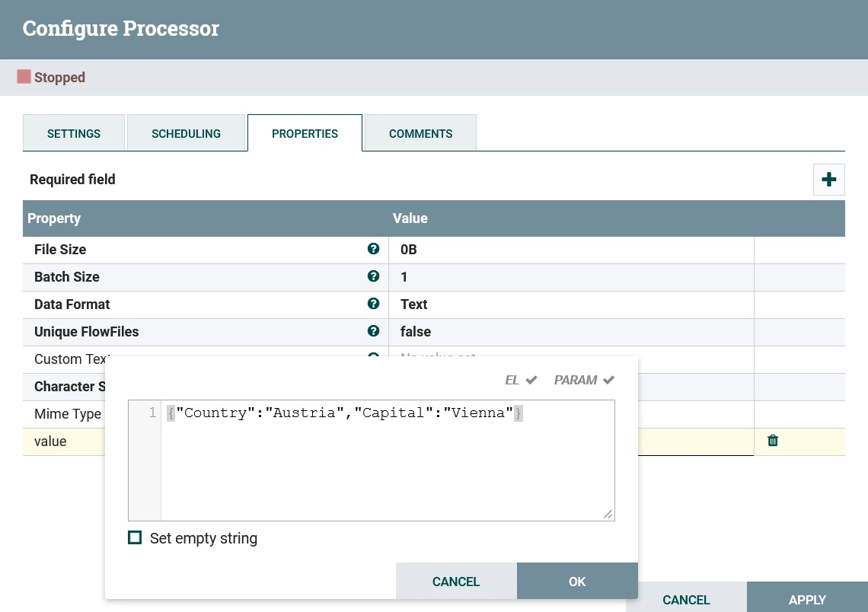The height and width of the screenshot is (612, 868).
Task: Open help icon for Unique FlowFiles
Action: click(374, 331)
